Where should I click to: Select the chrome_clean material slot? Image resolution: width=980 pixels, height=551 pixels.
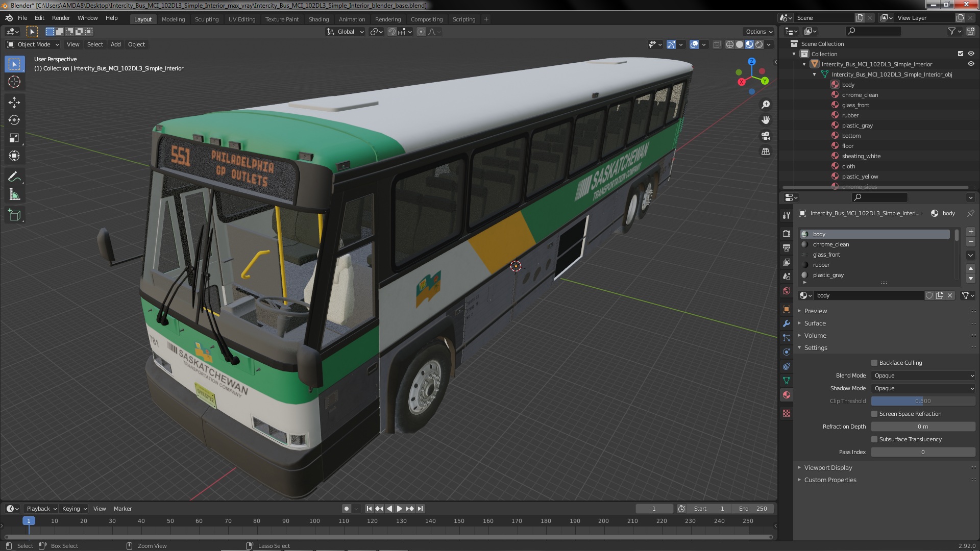tap(875, 244)
